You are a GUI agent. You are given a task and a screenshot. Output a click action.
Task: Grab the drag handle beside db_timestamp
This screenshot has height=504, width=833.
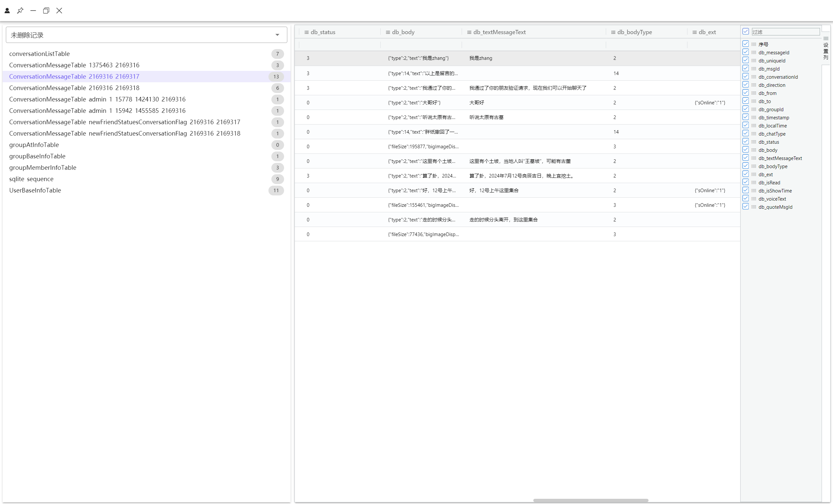click(x=754, y=117)
